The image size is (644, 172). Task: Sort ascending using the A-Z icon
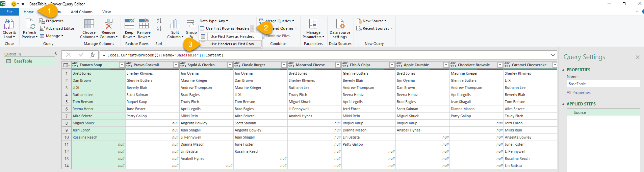click(x=159, y=21)
